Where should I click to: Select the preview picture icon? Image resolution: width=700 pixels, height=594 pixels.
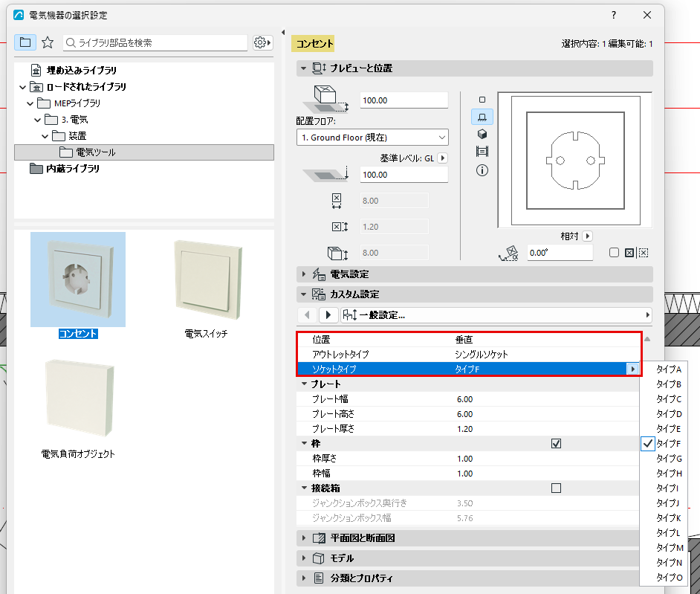[x=482, y=152]
